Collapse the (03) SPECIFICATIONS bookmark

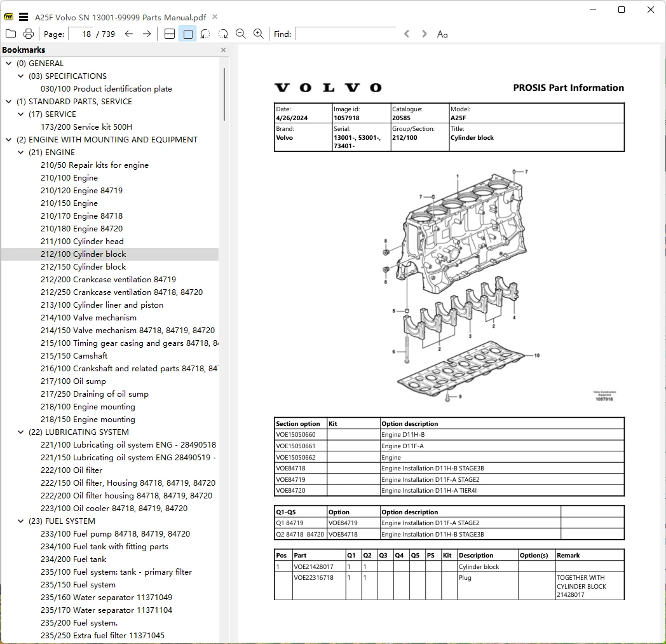point(20,76)
